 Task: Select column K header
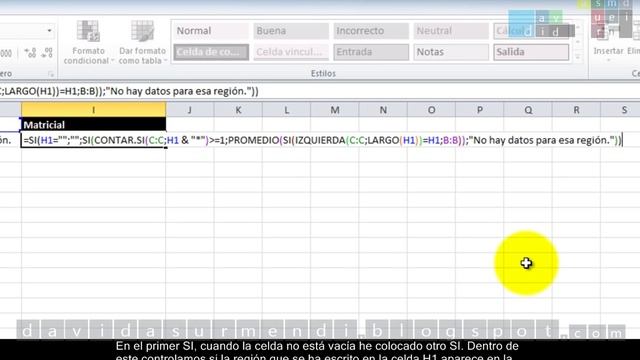click(x=238, y=110)
